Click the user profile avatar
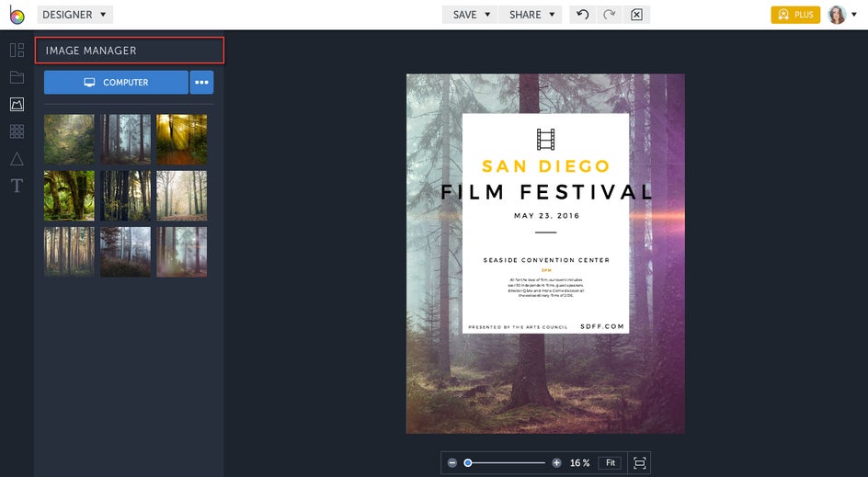The width and height of the screenshot is (868, 477). point(837,15)
